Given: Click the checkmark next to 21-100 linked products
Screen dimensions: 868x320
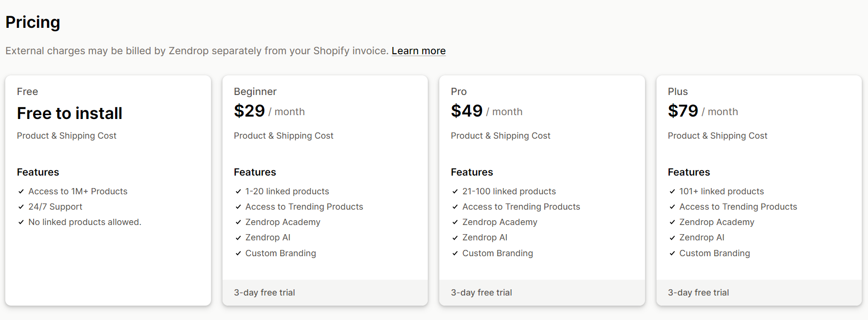Looking at the screenshot, I should point(455,191).
